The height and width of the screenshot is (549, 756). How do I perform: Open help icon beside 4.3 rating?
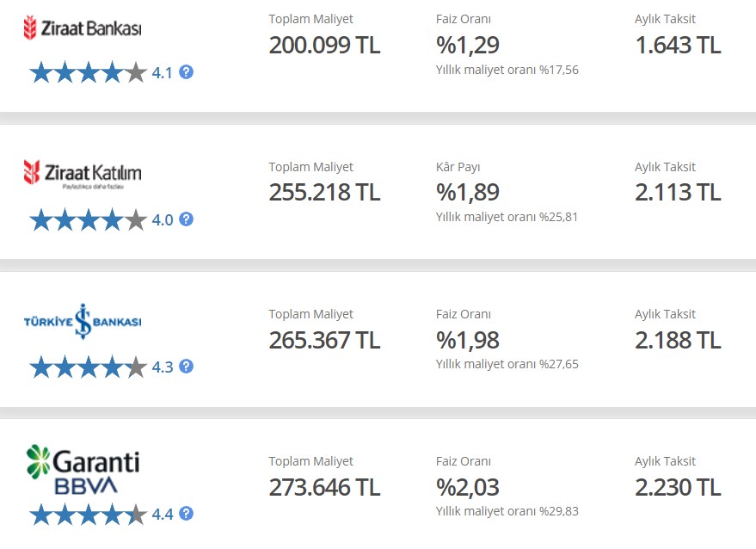[186, 367]
